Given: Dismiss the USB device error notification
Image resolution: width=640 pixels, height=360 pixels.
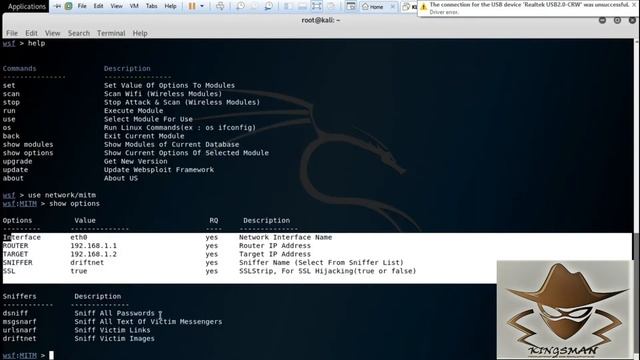Looking at the screenshot, I should pos(634,5).
